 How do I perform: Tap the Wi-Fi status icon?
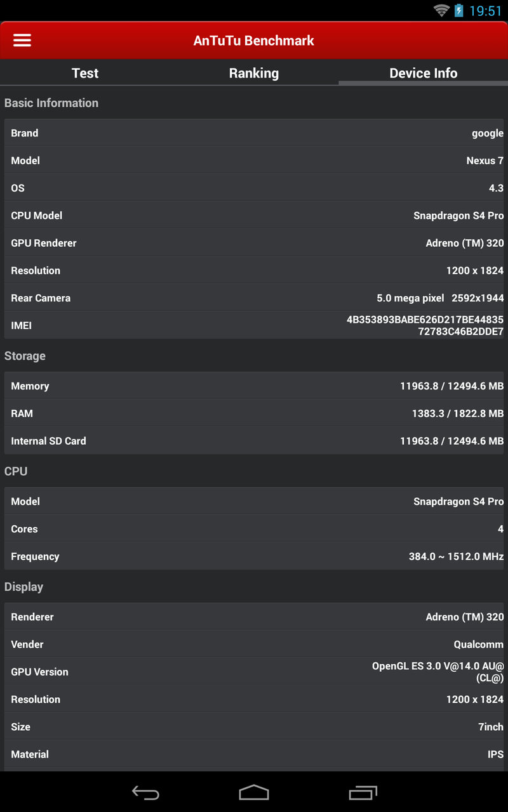[441, 11]
